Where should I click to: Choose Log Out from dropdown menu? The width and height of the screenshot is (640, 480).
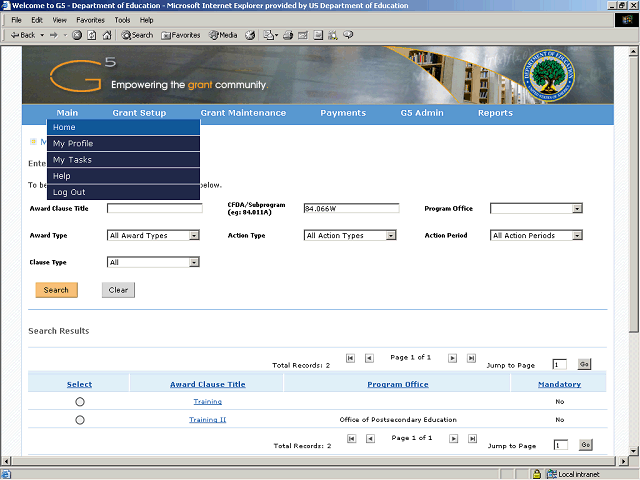[124, 192]
